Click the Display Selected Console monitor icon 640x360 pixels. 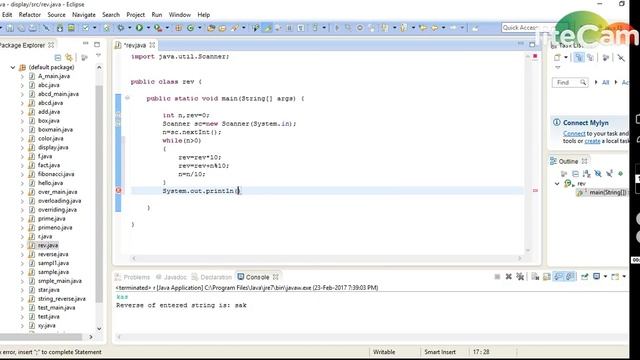(x=596, y=277)
